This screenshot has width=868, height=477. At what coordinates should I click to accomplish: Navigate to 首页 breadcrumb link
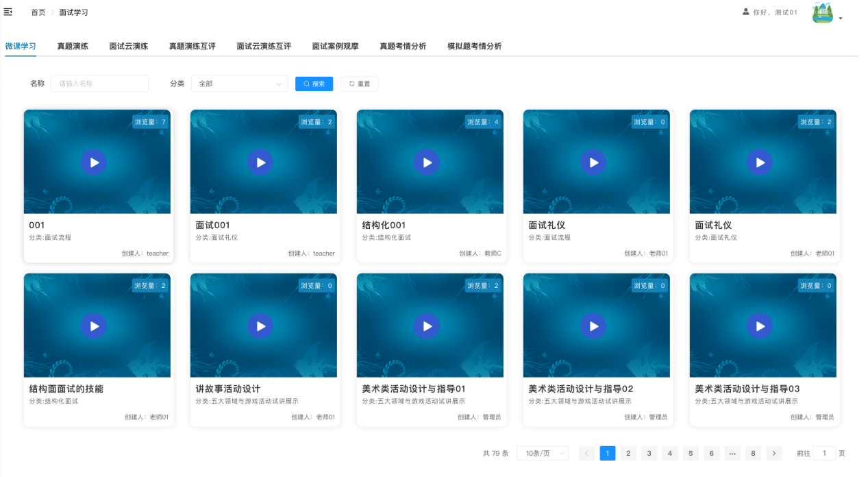[x=38, y=12]
